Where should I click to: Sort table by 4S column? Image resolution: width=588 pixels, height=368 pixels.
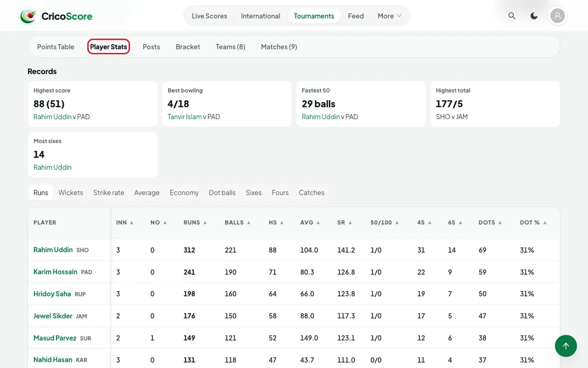click(x=424, y=222)
